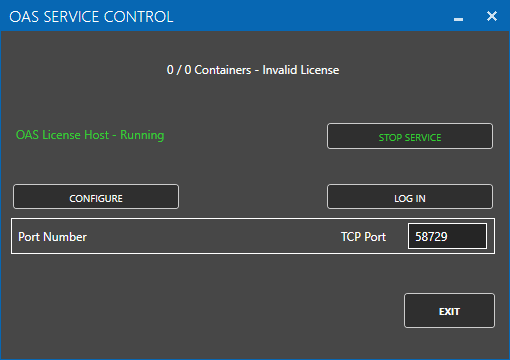This screenshot has height=360, width=510.
Task: Click the '0 / 0 Containers - Invalid License' message
Action: 253,70
